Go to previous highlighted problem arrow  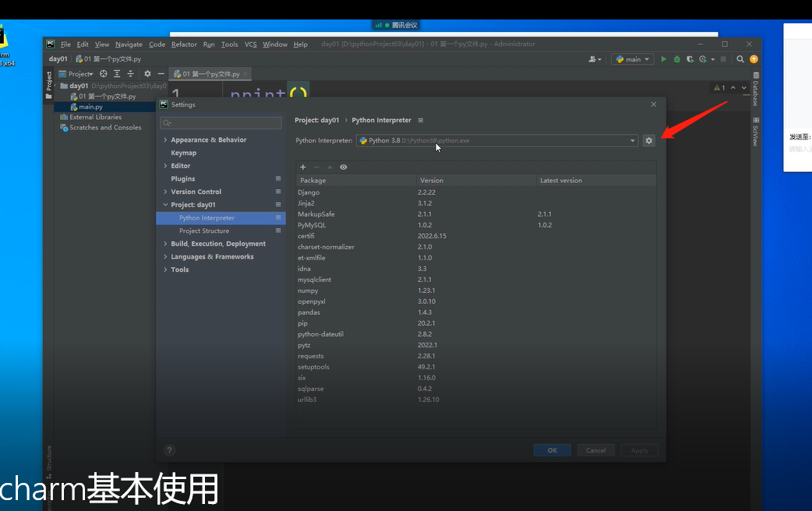coord(733,87)
